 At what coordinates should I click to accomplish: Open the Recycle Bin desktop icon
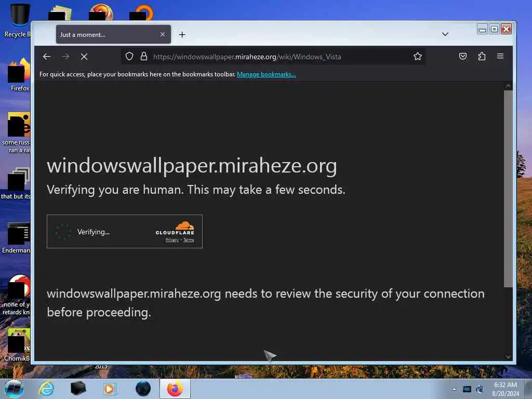pos(17,20)
